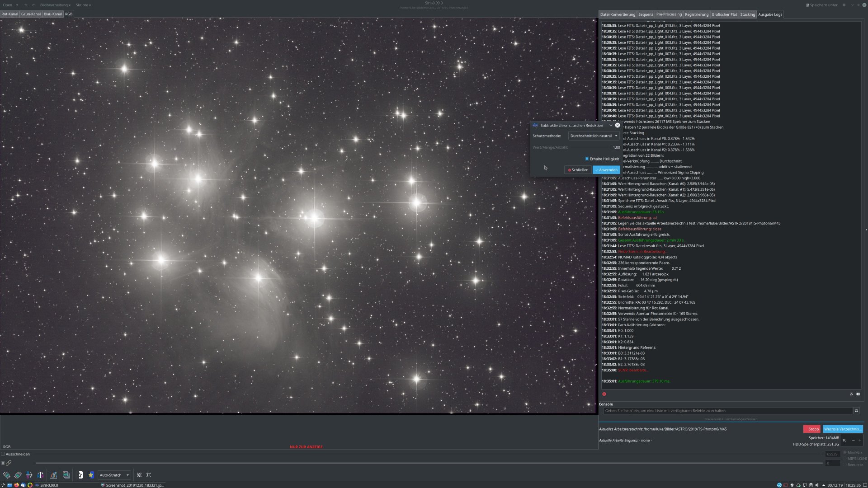Toggle the false-color rainbow star icon
Viewport: 868px width, 488px height.
coord(91,475)
